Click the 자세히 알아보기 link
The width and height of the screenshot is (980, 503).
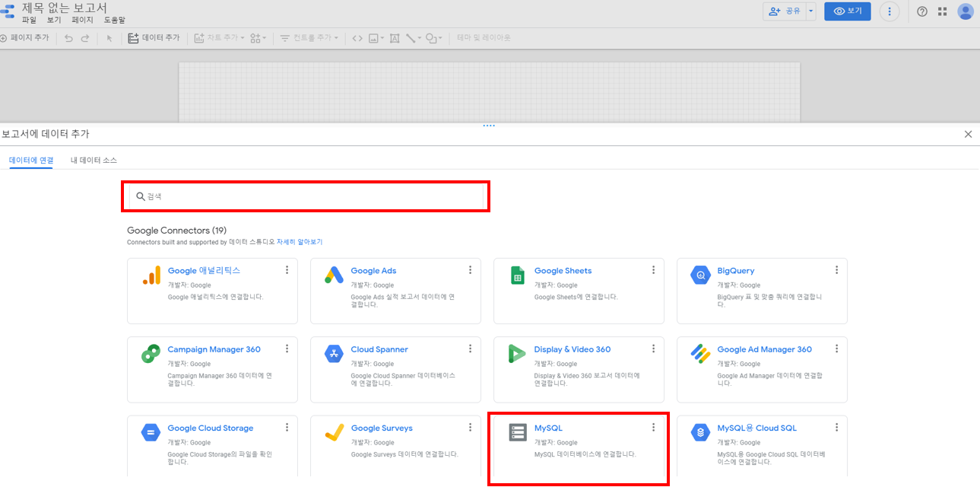[x=300, y=242]
